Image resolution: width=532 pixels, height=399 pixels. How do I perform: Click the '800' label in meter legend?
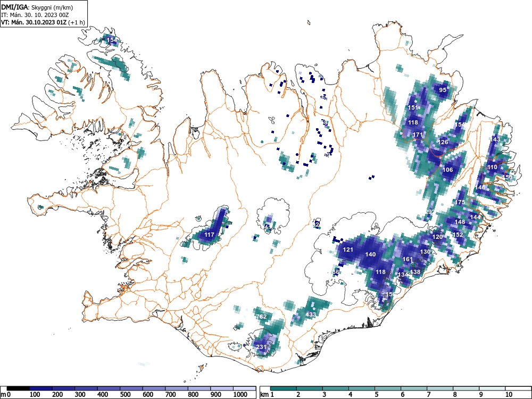(193, 395)
